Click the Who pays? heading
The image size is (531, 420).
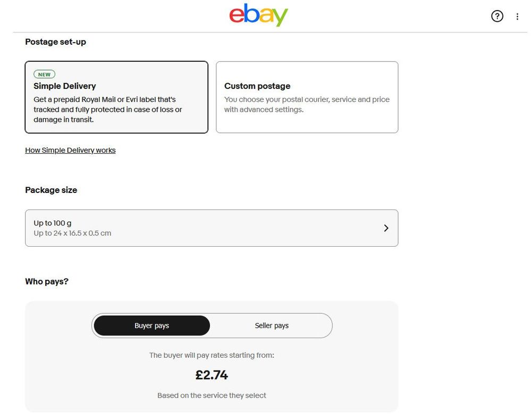[47, 281]
